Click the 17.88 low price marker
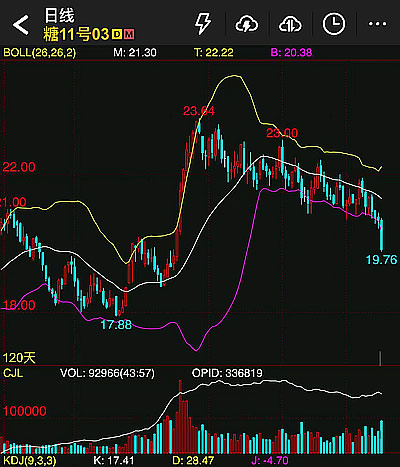 116,324
